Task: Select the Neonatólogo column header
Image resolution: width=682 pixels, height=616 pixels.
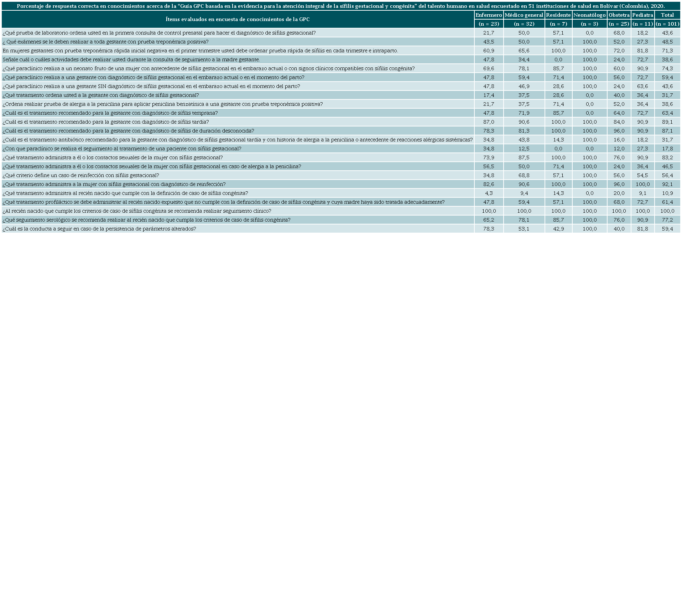Action: pos(589,15)
